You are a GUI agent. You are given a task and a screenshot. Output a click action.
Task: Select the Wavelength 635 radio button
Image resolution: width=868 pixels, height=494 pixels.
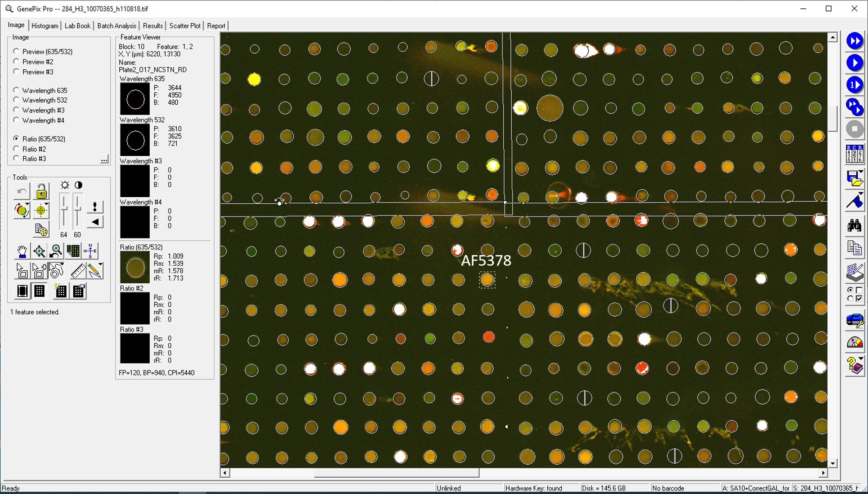click(x=16, y=90)
